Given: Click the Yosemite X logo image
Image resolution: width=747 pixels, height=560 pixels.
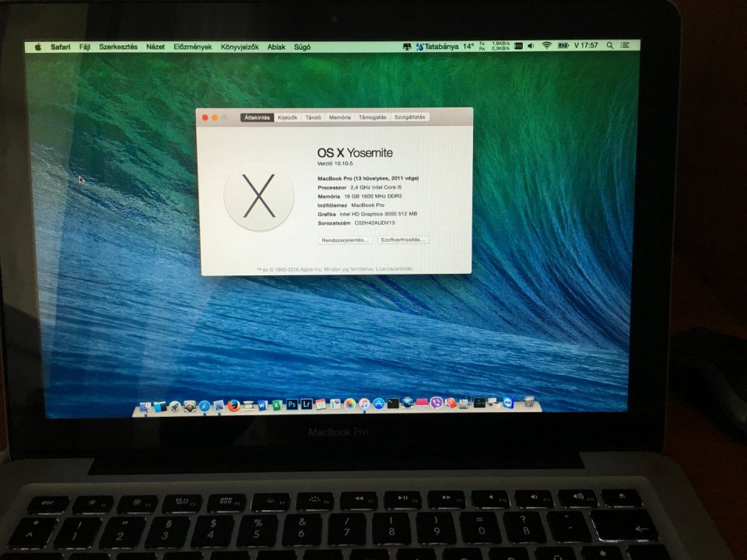Looking at the screenshot, I should point(258,196).
